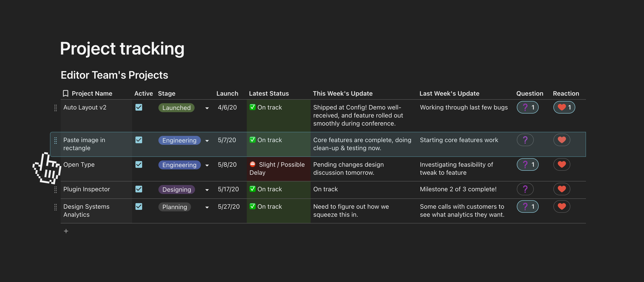Grab drag handle of Paste image row

pyautogui.click(x=56, y=141)
